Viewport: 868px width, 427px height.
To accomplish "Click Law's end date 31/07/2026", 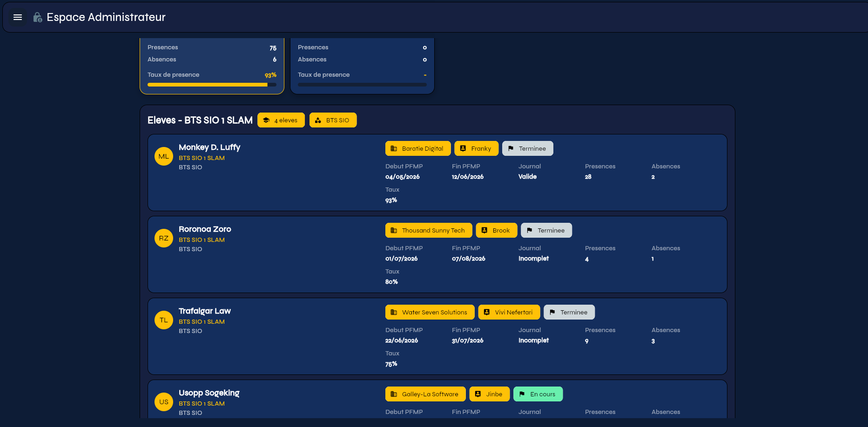I will (468, 340).
